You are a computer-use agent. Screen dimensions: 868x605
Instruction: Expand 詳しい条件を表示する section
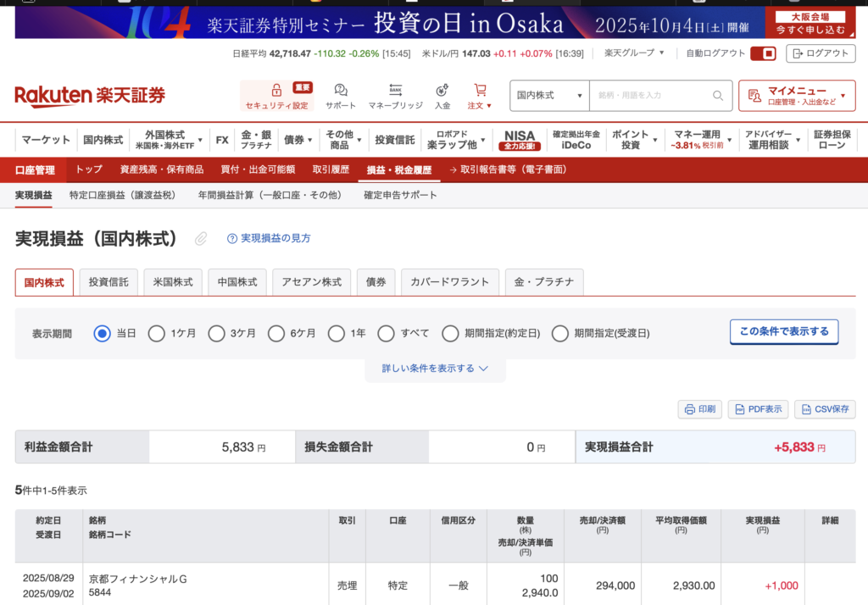click(435, 369)
